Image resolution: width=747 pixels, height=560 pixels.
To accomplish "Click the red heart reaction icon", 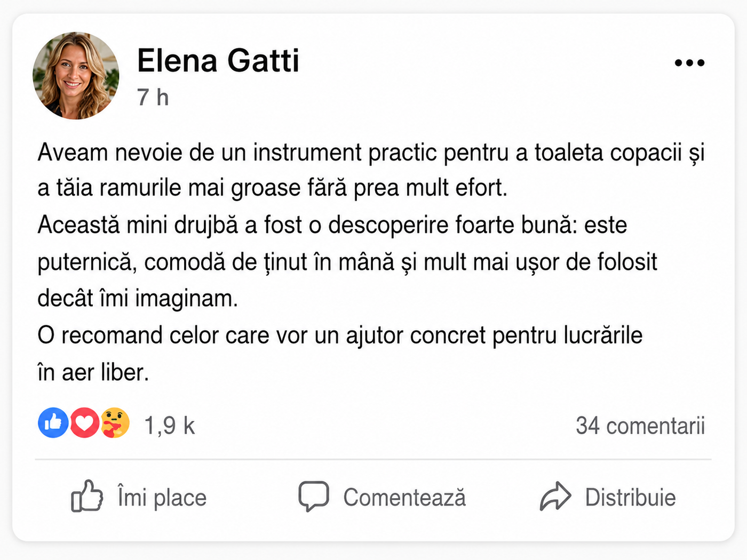I will click(x=84, y=423).
